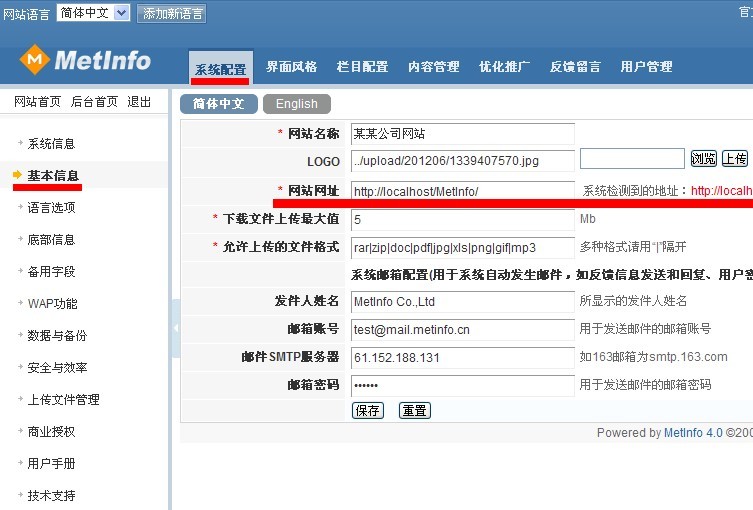Screen dimensions: 753x510
Task: Open 数据与备份 in the sidebar
Action: [57, 336]
